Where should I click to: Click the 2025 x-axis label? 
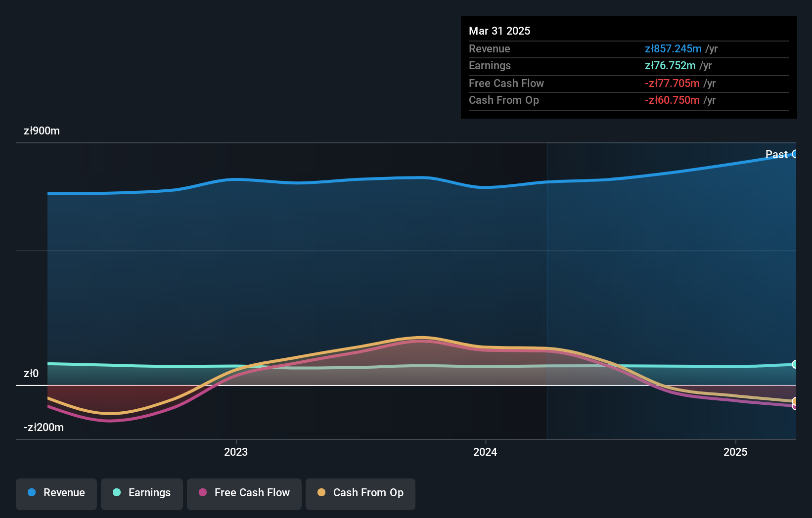[x=735, y=452]
